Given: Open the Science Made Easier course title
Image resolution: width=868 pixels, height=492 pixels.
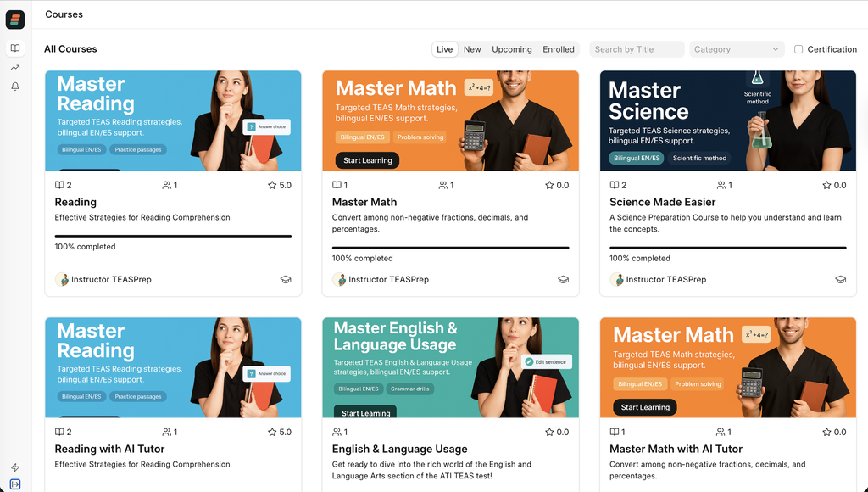Looking at the screenshot, I should pos(662,202).
